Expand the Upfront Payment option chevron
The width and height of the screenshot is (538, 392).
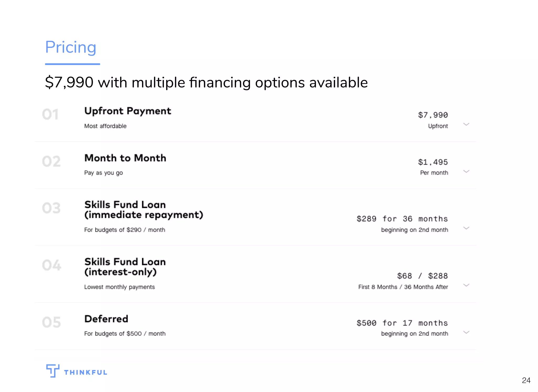coord(466,124)
